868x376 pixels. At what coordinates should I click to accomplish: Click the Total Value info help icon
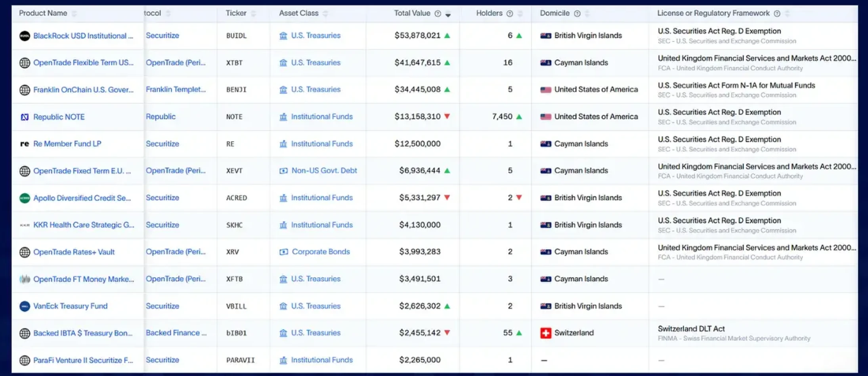click(x=438, y=13)
